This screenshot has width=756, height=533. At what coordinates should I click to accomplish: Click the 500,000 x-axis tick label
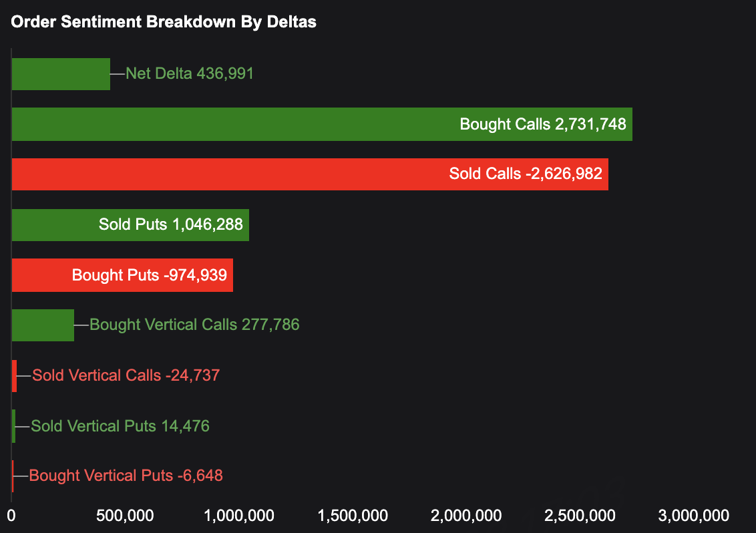coord(126,516)
